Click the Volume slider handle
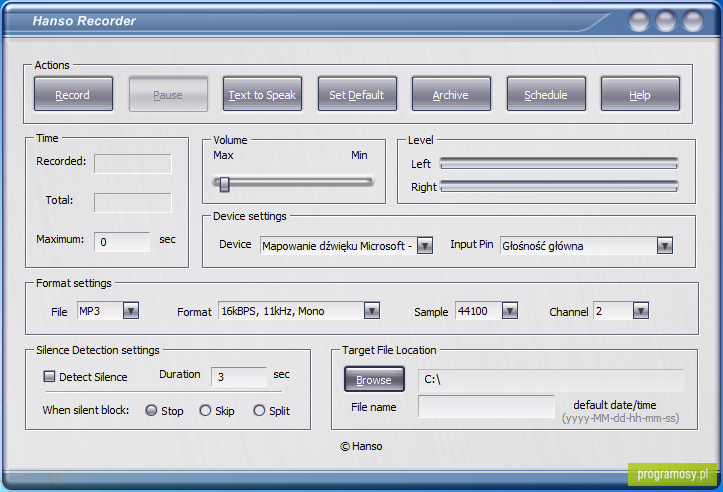This screenshot has height=492, width=723. pyautogui.click(x=225, y=184)
